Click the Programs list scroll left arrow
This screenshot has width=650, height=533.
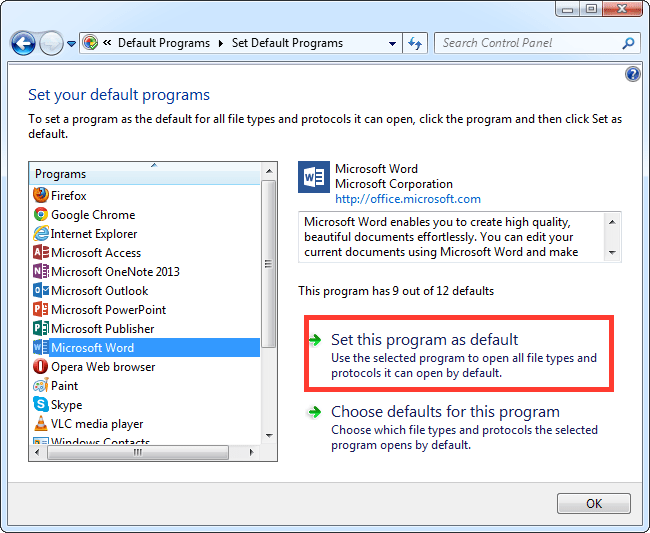point(37,452)
